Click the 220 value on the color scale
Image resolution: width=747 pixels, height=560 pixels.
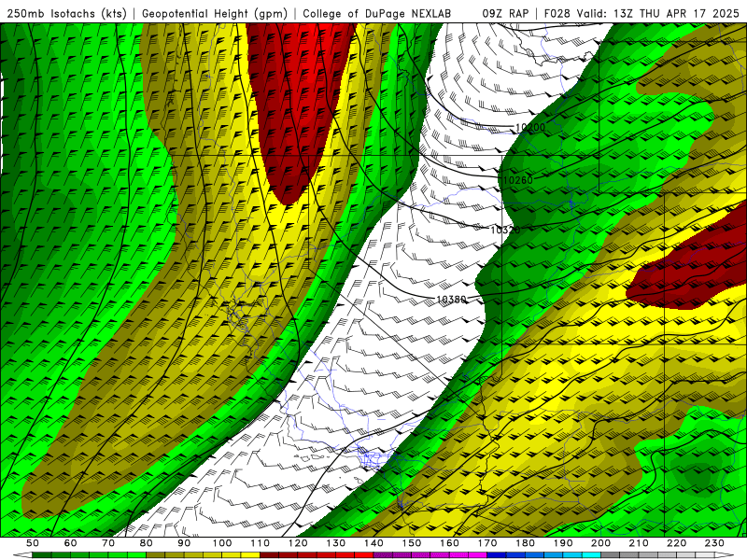click(676, 543)
